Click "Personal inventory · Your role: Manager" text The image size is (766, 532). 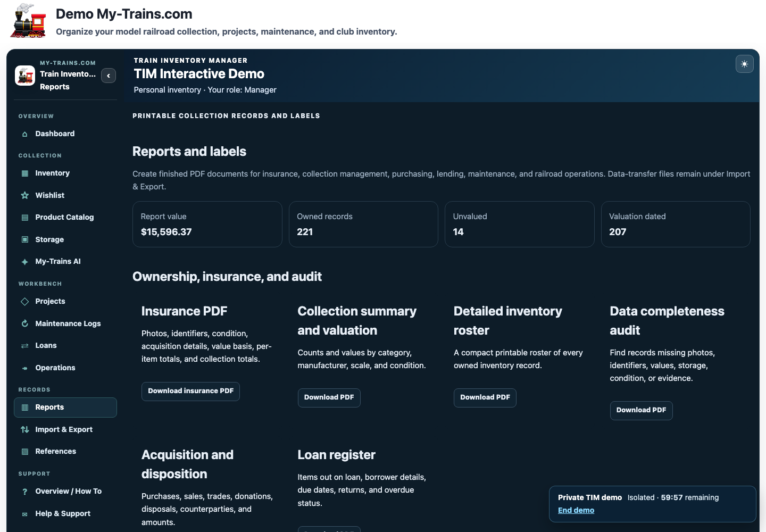pos(205,90)
